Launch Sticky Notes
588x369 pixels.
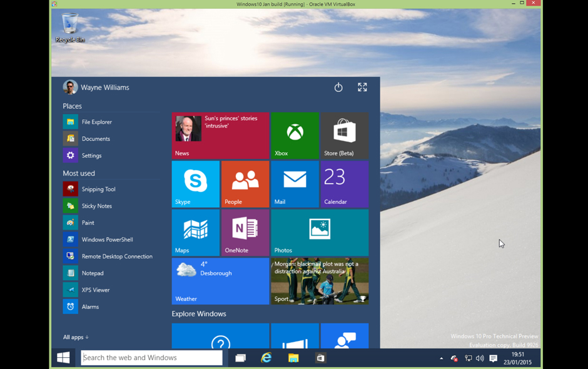[x=112, y=206]
